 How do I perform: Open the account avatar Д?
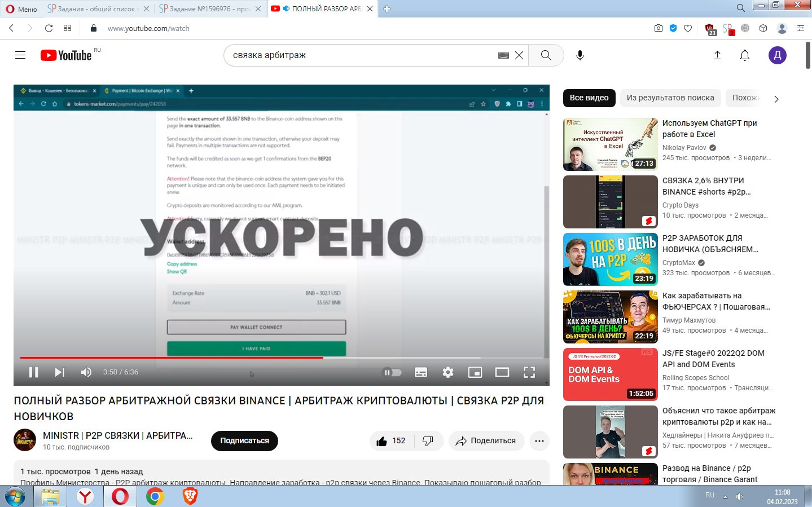pyautogui.click(x=778, y=55)
